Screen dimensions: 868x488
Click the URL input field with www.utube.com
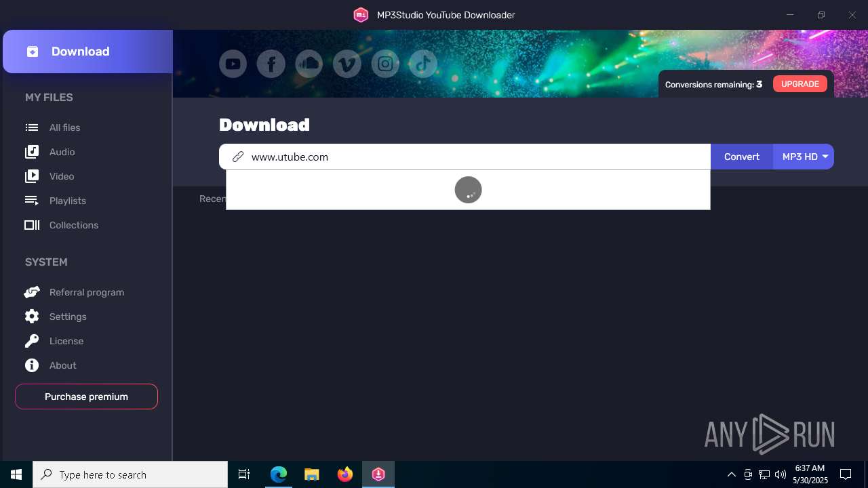[465, 157]
